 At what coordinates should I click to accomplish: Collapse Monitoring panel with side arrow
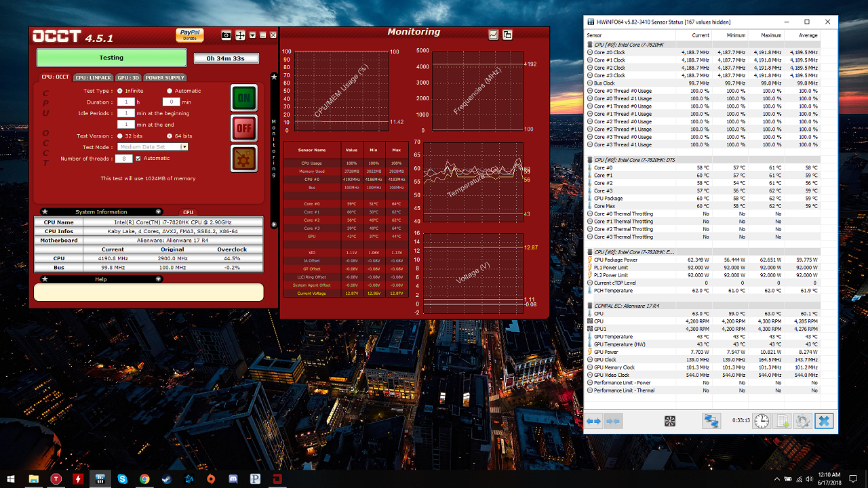274,224
